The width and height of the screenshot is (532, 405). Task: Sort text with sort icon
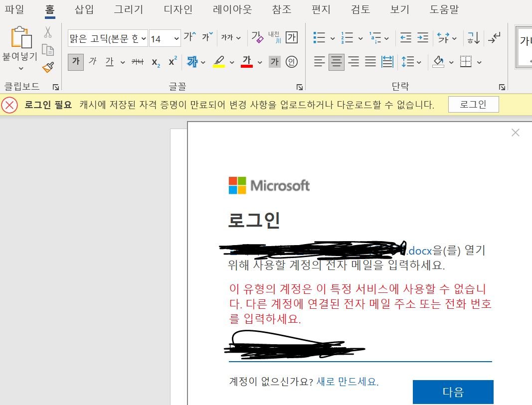pyautogui.click(x=474, y=37)
